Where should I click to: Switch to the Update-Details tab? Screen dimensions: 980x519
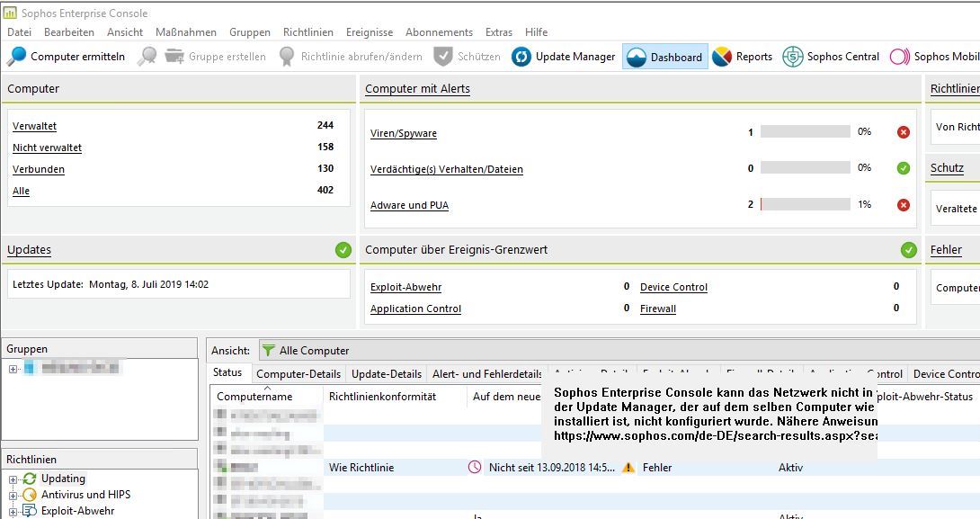click(x=387, y=374)
